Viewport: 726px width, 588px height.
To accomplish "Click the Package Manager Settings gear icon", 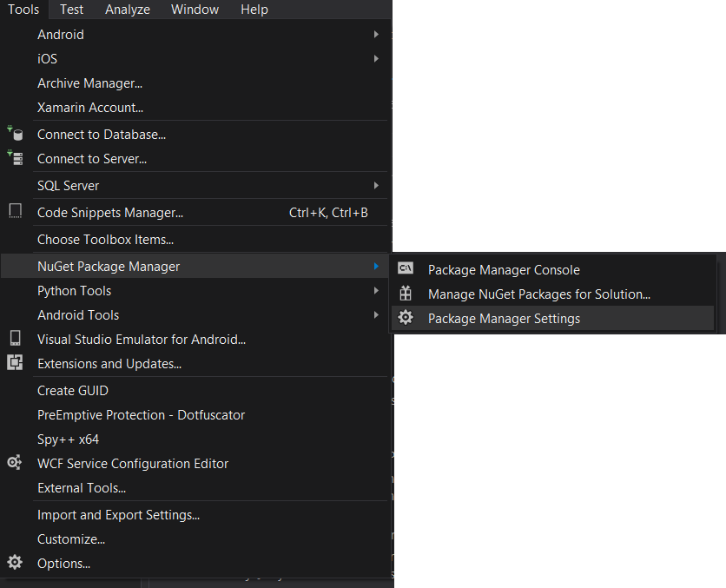I will [x=406, y=318].
